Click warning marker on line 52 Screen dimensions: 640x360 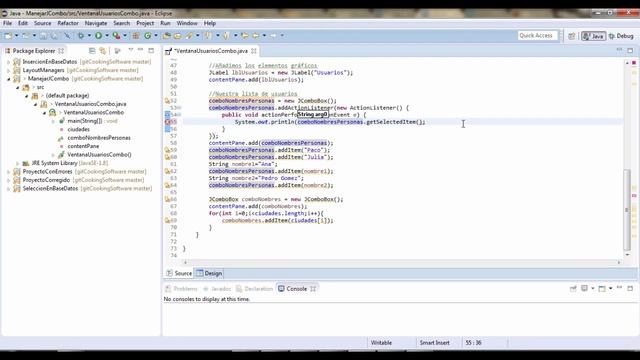tap(167, 100)
